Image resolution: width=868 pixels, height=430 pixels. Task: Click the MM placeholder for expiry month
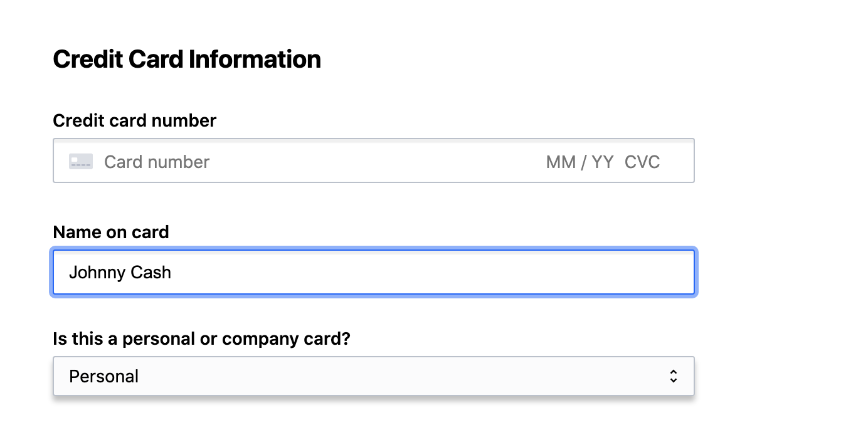[x=561, y=162]
